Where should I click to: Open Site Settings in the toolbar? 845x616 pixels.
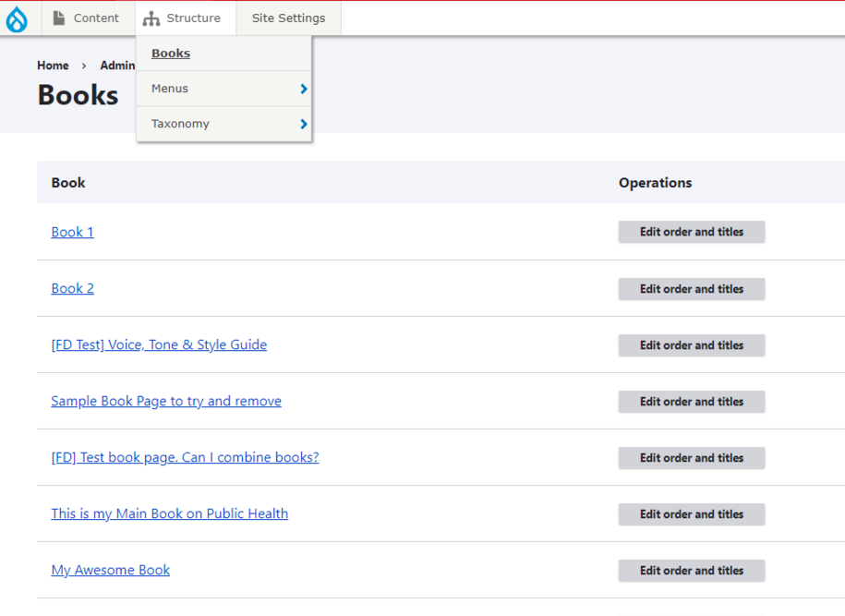point(288,18)
